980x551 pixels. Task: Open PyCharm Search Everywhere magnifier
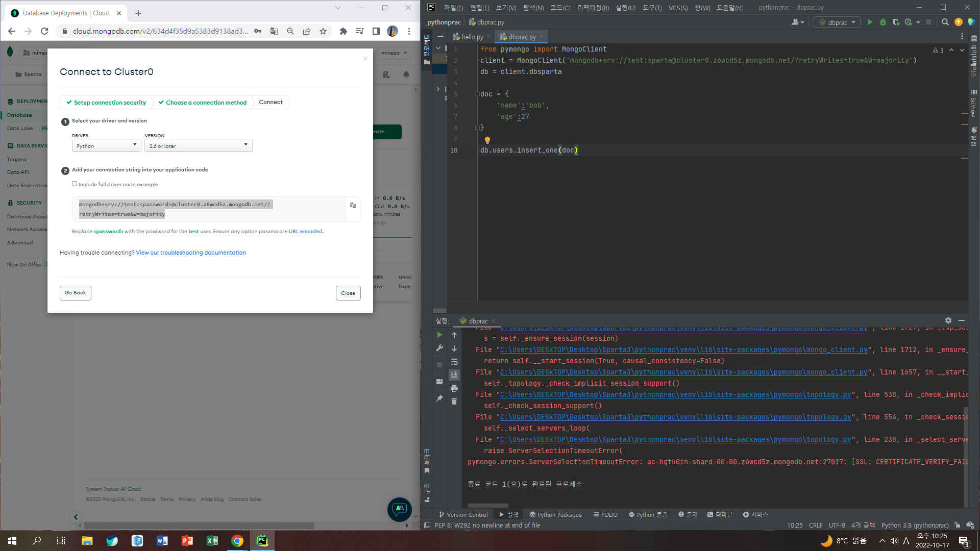click(x=945, y=22)
